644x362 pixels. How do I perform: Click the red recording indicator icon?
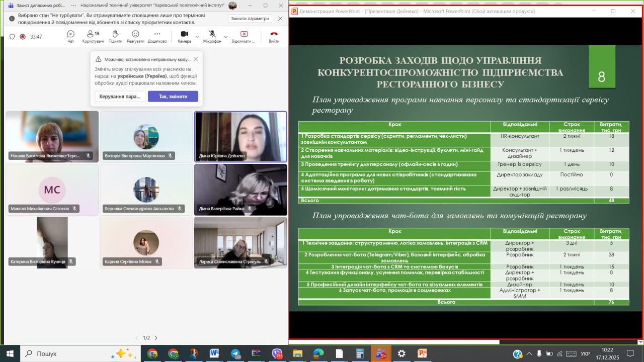[x=23, y=37]
